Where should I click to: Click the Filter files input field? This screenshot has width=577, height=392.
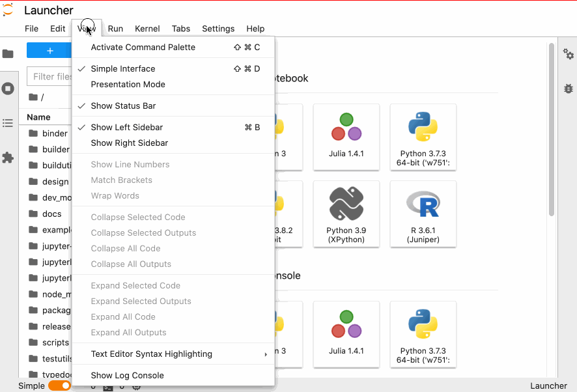[49, 77]
